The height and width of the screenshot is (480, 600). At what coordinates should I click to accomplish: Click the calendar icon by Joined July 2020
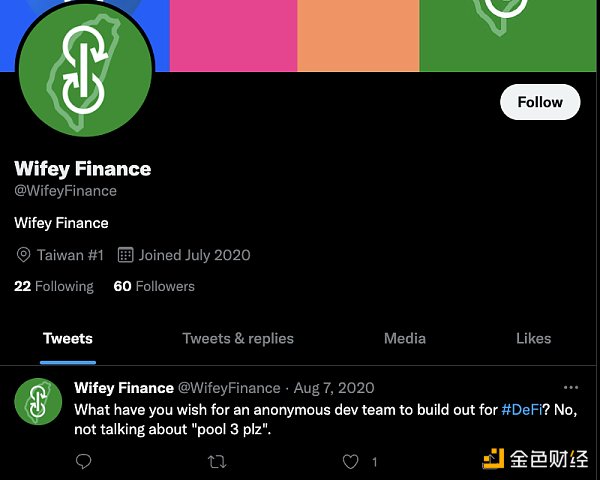click(x=125, y=255)
